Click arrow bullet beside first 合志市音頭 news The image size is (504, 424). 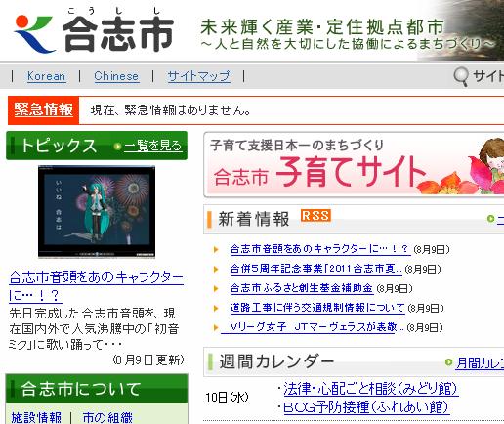tap(216, 250)
